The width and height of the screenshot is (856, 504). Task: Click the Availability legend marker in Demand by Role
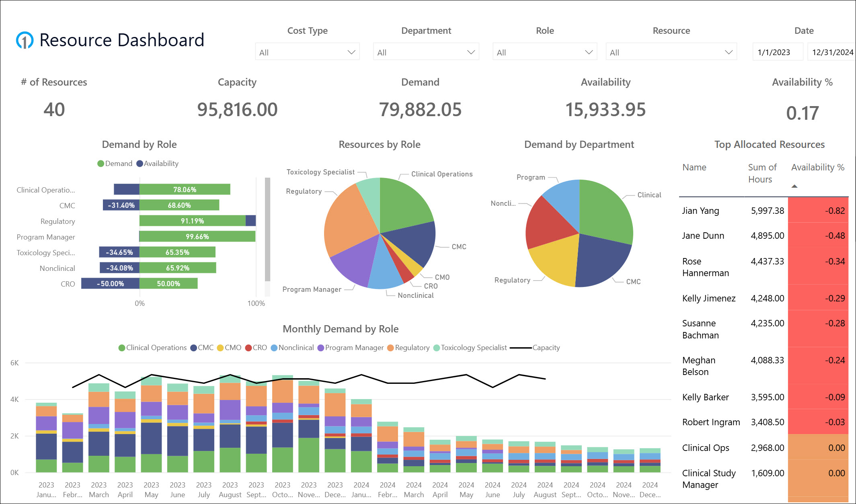[140, 164]
